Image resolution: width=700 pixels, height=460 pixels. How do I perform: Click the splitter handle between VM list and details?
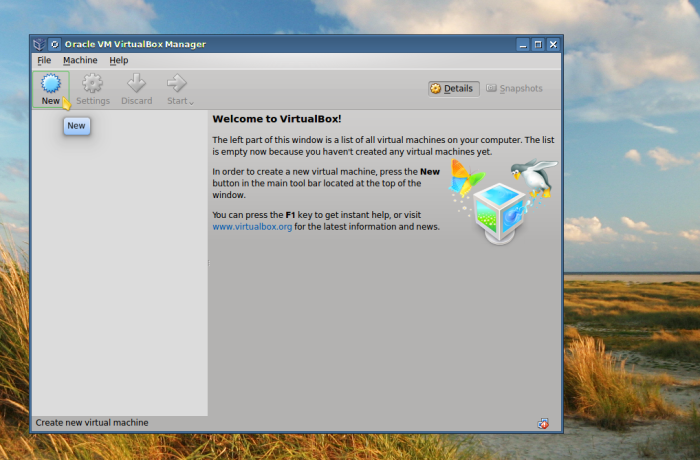pos(209,263)
